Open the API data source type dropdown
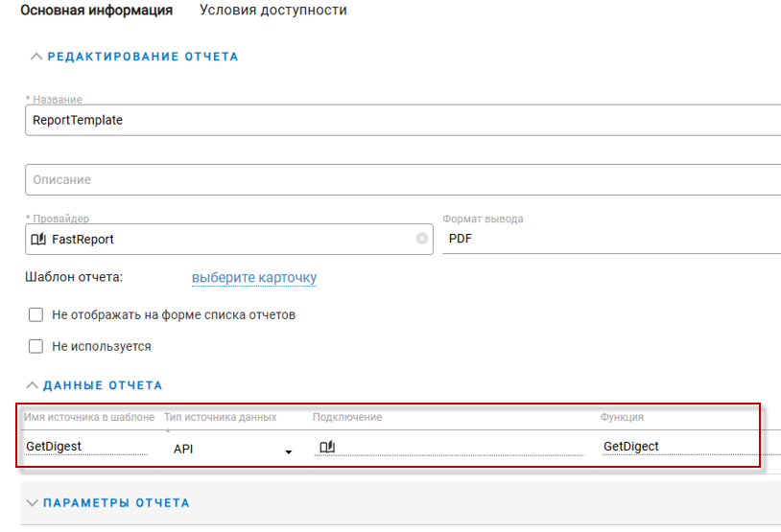This screenshot has width=781, height=532. (x=232, y=449)
